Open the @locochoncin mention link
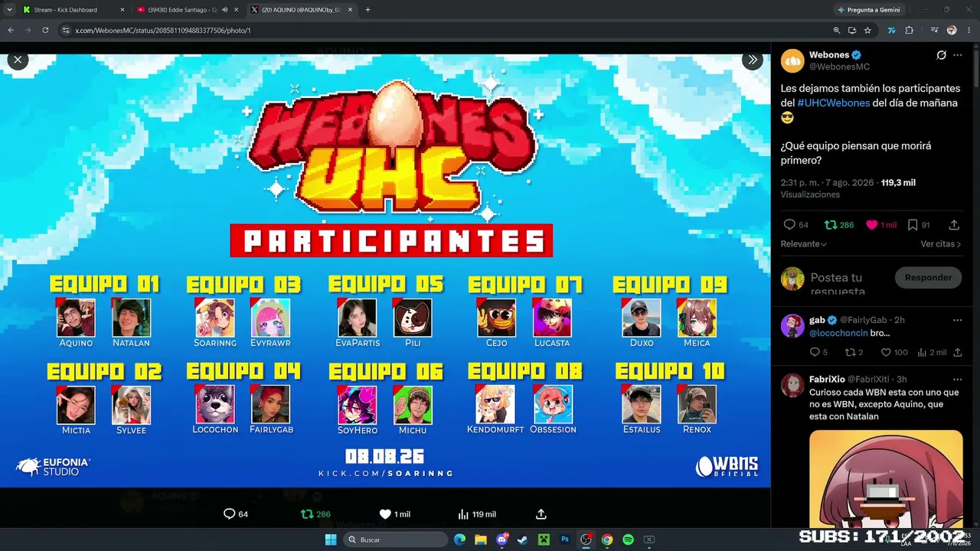 coord(838,334)
